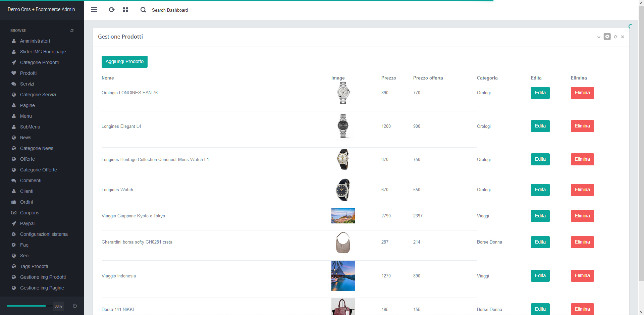
Task: Refresh the Browse sidebar section
Action: (x=72, y=31)
